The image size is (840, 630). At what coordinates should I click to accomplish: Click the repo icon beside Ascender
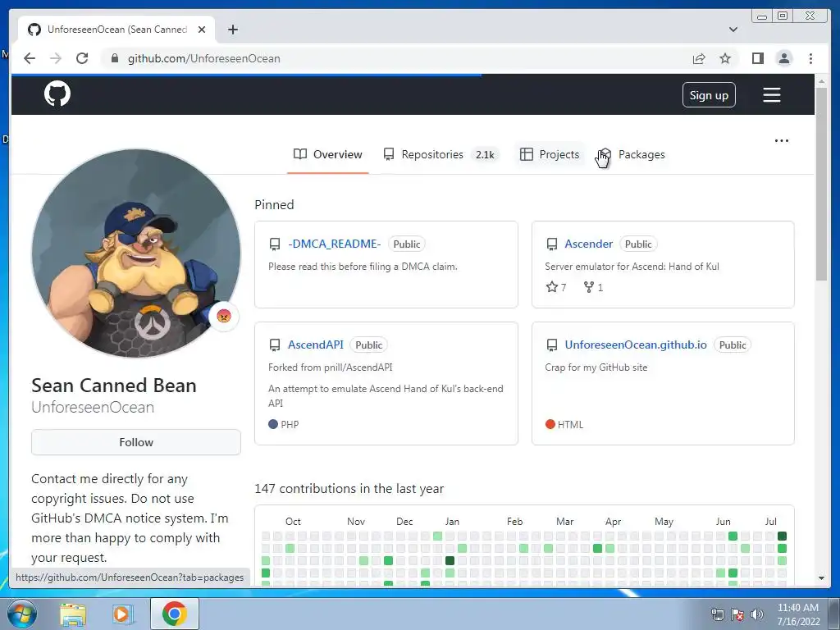[552, 244]
